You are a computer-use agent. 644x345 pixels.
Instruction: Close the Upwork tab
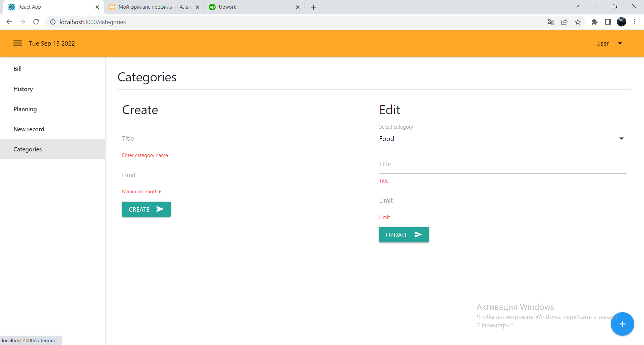click(298, 7)
